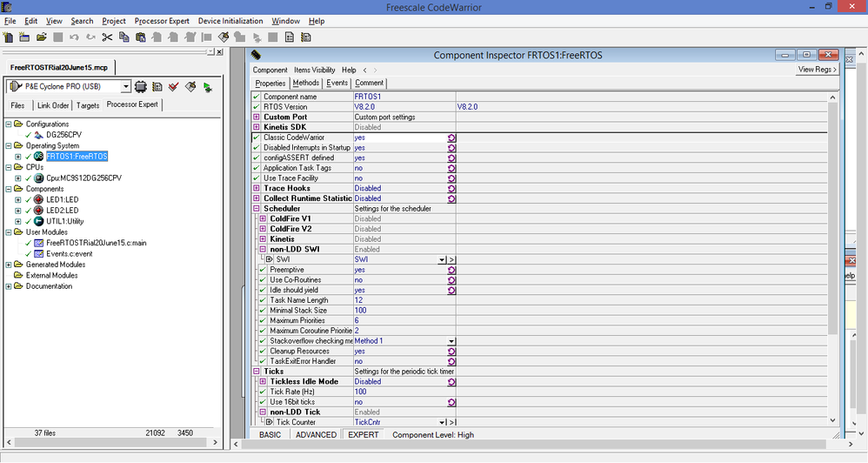Screen dimensions: 868x463
Task: Collapse the Ticks property group
Action: coord(257,372)
